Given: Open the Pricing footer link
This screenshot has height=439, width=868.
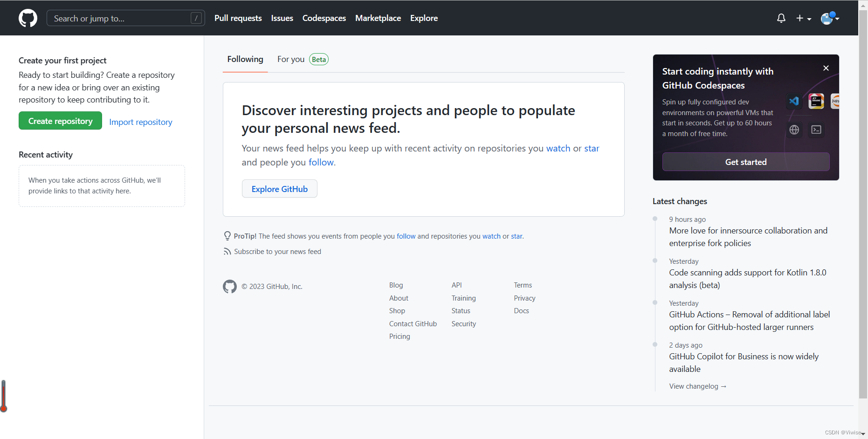Looking at the screenshot, I should point(400,336).
